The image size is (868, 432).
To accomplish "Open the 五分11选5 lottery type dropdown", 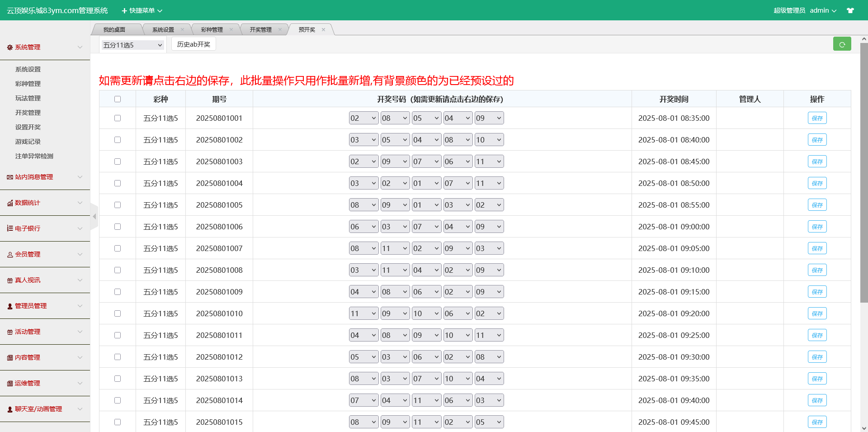I will point(132,45).
